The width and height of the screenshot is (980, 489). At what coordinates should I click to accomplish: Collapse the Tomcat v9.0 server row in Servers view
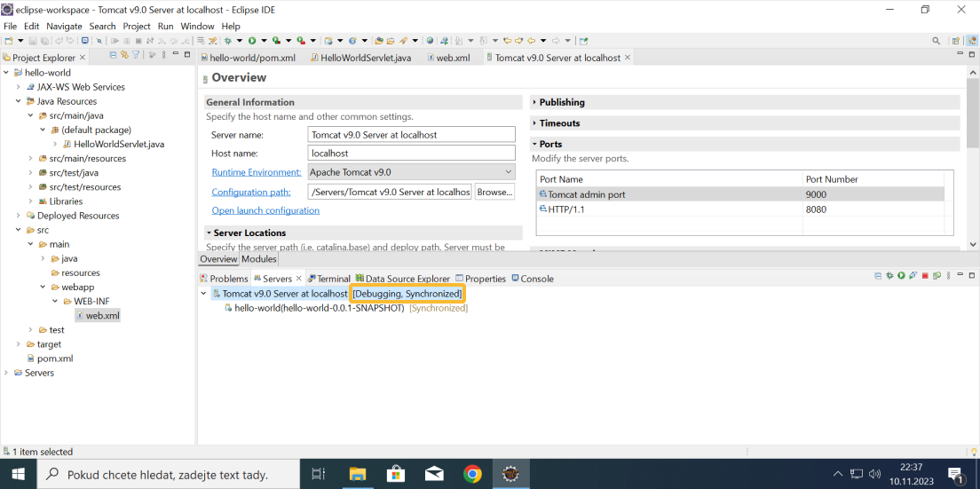click(x=203, y=294)
